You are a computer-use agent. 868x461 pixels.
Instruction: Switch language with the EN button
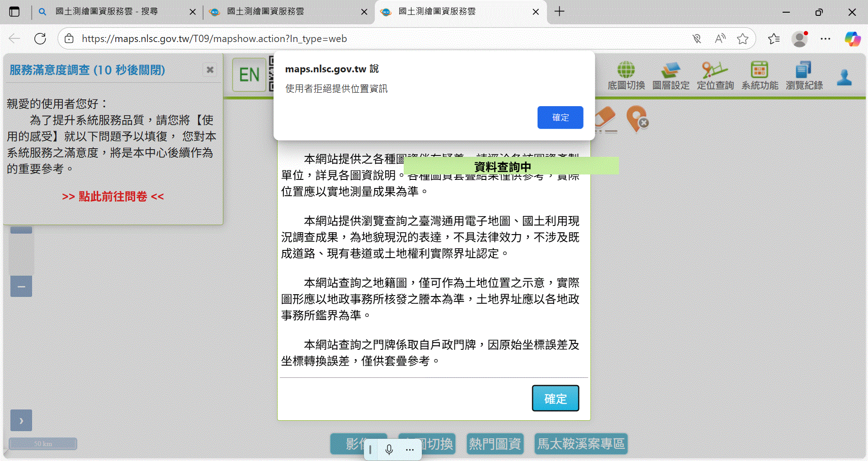click(x=249, y=75)
